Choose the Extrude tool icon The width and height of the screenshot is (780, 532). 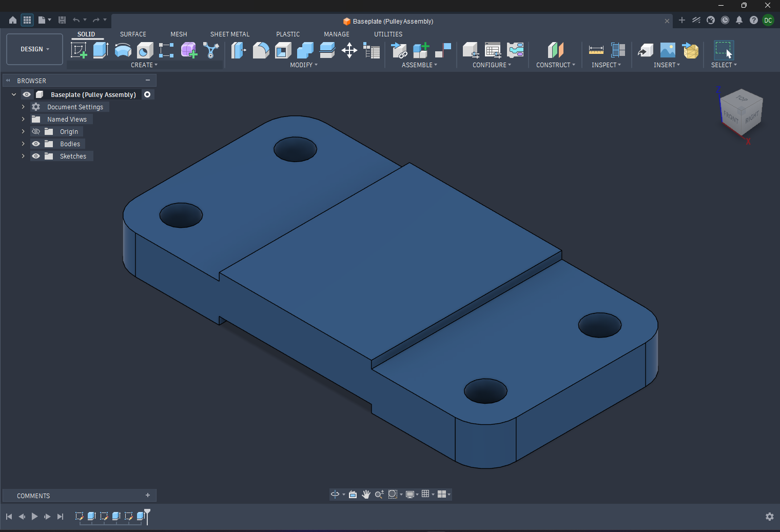(101, 50)
